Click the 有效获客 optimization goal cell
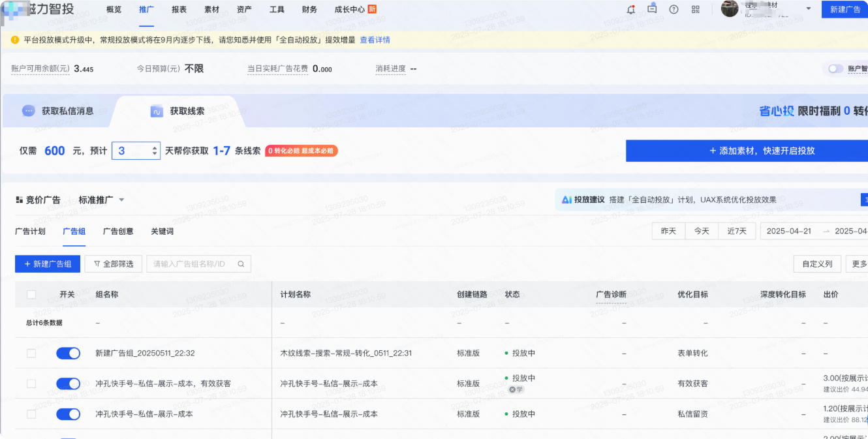This screenshot has height=439, width=868. click(692, 384)
